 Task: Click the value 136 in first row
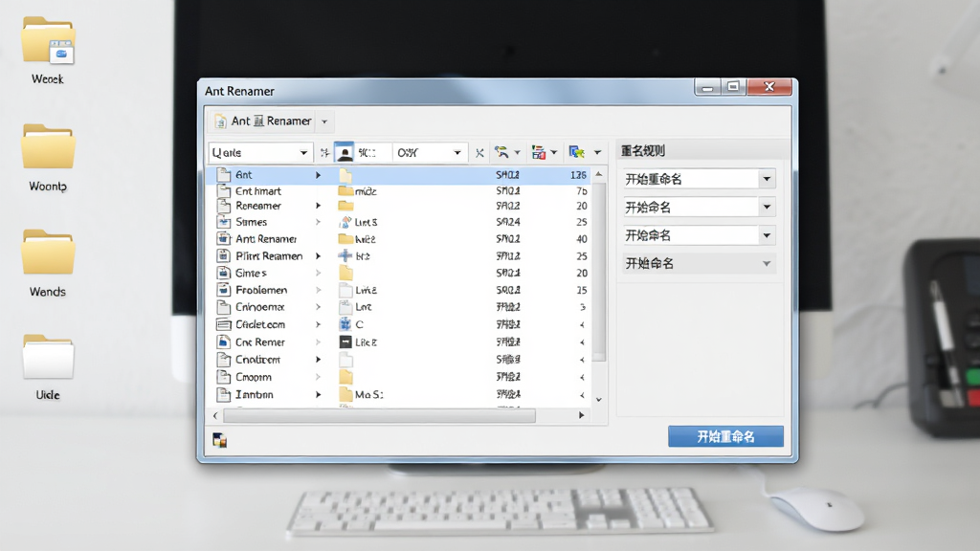(578, 176)
